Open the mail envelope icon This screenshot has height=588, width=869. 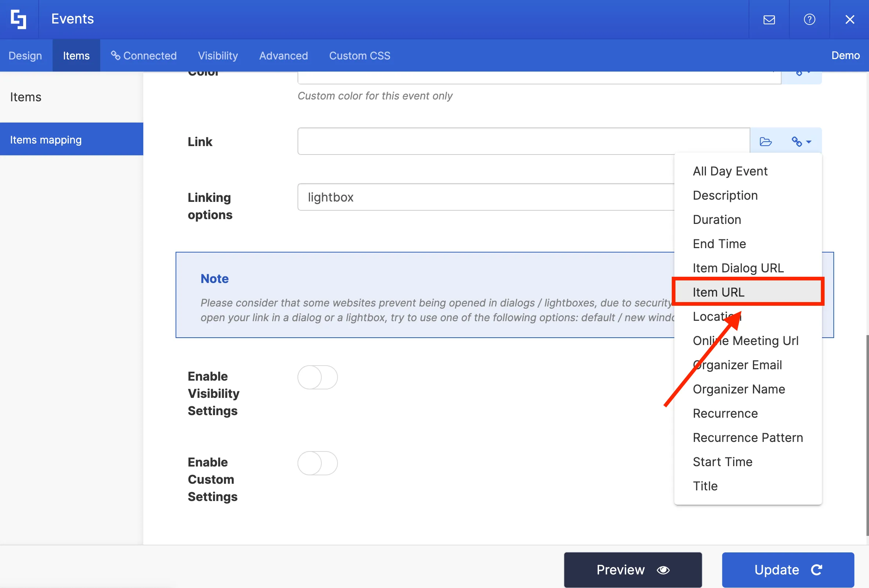pyautogui.click(x=769, y=19)
